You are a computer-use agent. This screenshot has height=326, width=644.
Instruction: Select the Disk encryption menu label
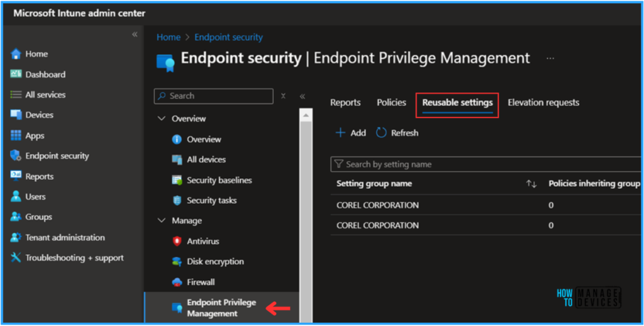215,261
